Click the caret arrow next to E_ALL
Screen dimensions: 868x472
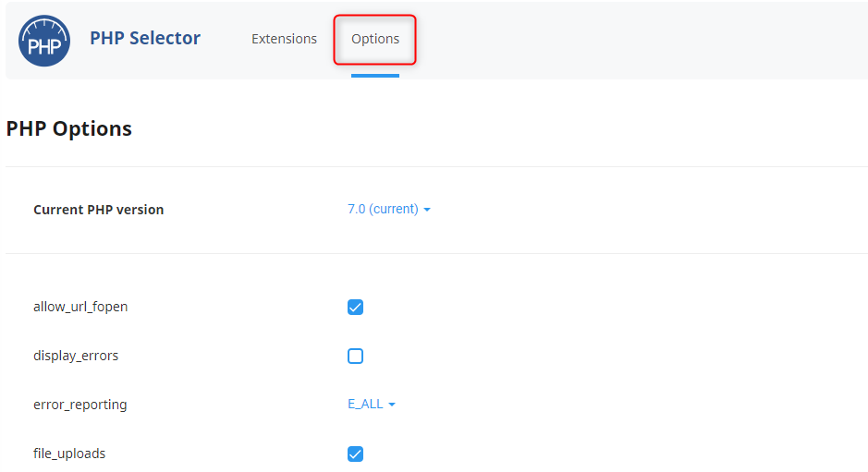392,405
